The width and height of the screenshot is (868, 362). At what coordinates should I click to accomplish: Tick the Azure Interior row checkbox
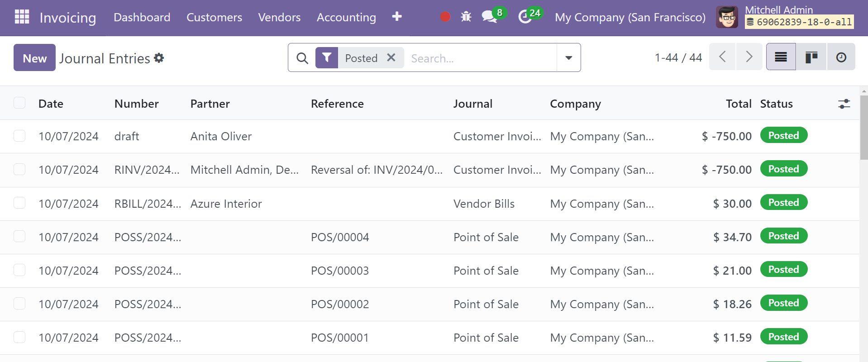[19, 203]
